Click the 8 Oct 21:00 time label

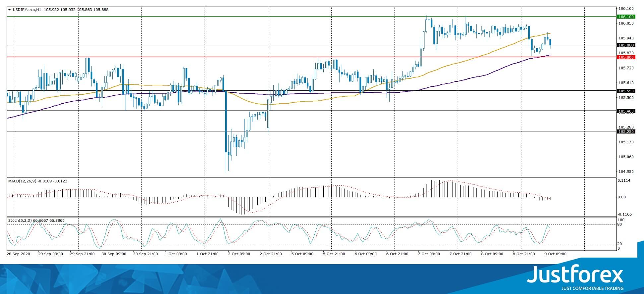click(524, 254)
